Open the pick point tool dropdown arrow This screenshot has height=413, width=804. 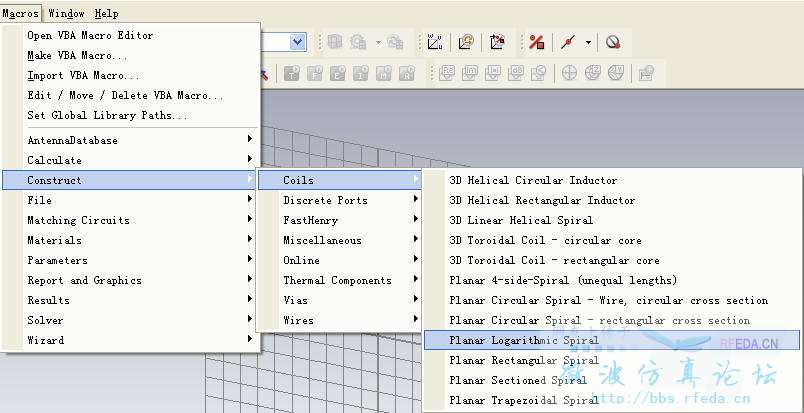[x=588, y=43]
